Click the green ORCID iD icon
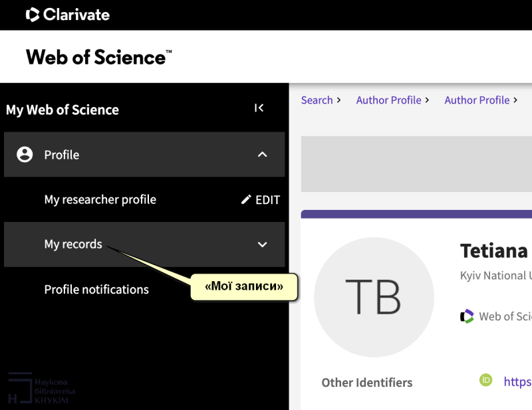Screen dimensions: 532x410 point(486,380)
